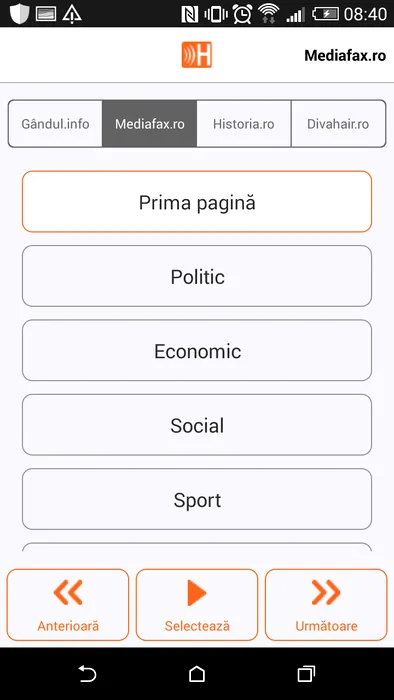Tap the alarm clock status icon

(x=242, y=14)
